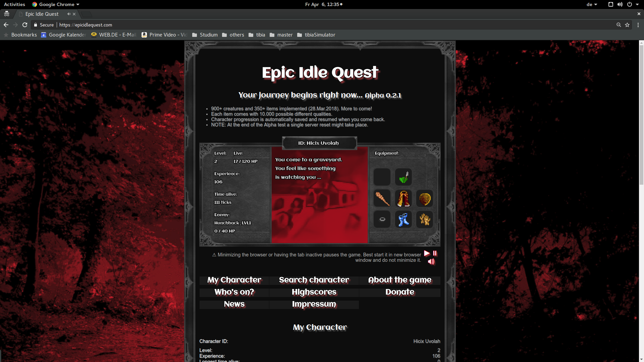This screenshot has width=644, height=362.
Task: Click the wooden club weapon slot
Action: coord(382,198)
